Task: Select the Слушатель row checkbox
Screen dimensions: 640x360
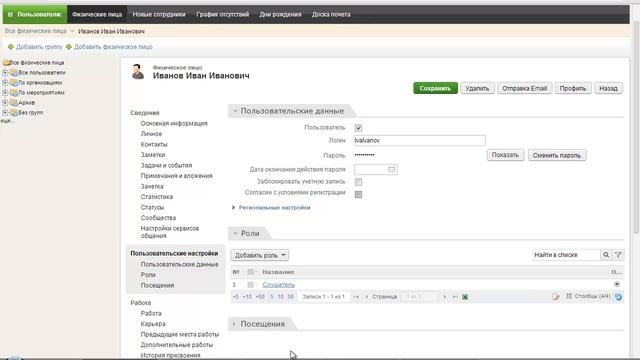Action: (250, 284)
